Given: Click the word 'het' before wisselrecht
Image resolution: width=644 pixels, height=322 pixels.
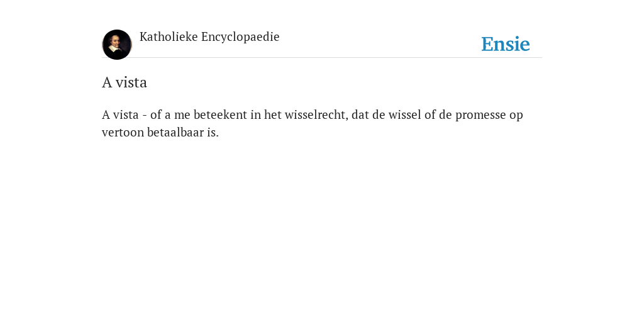Looking at the screenshot, I should click(x=273, y=114).
